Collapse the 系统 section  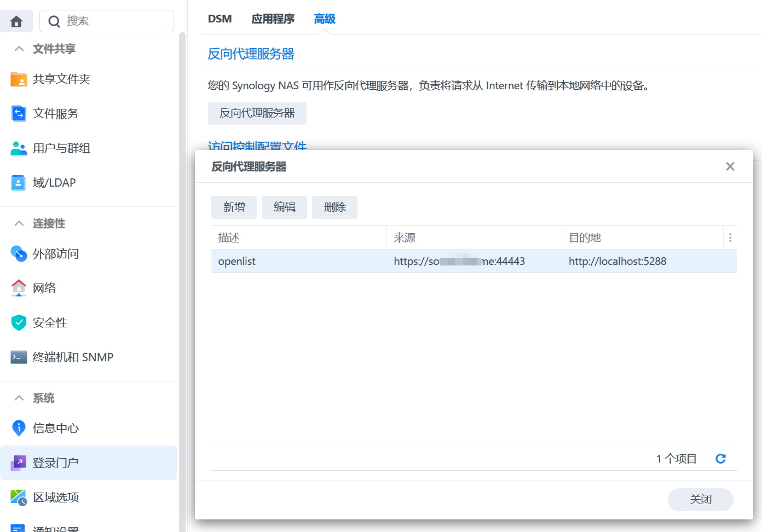click(19, 398)
